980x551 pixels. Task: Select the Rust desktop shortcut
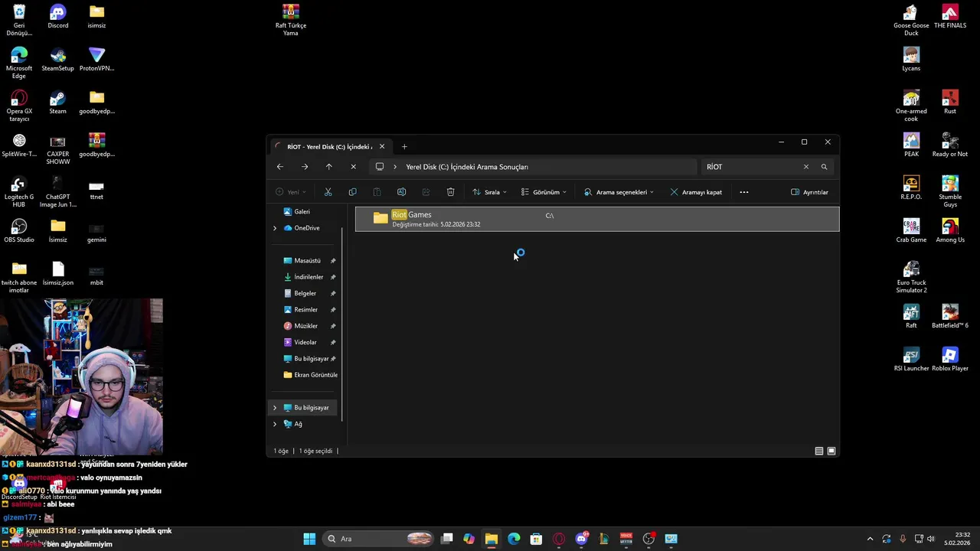pyautogui.click(x=950, y=103)
